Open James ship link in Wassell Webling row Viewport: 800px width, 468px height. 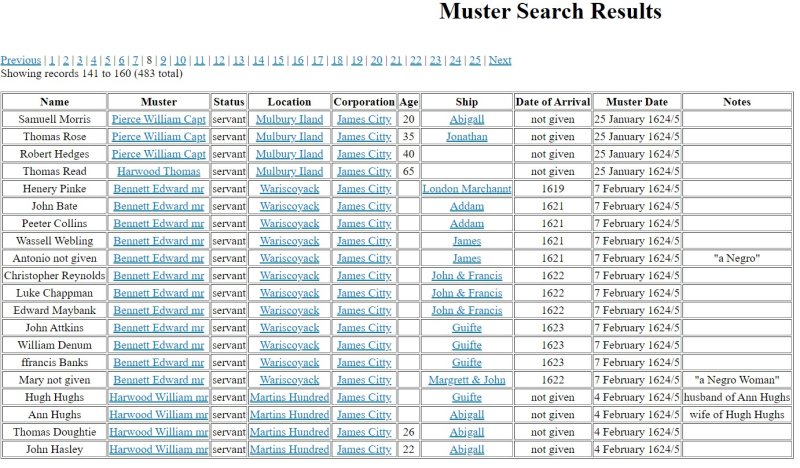click(467, 241)
